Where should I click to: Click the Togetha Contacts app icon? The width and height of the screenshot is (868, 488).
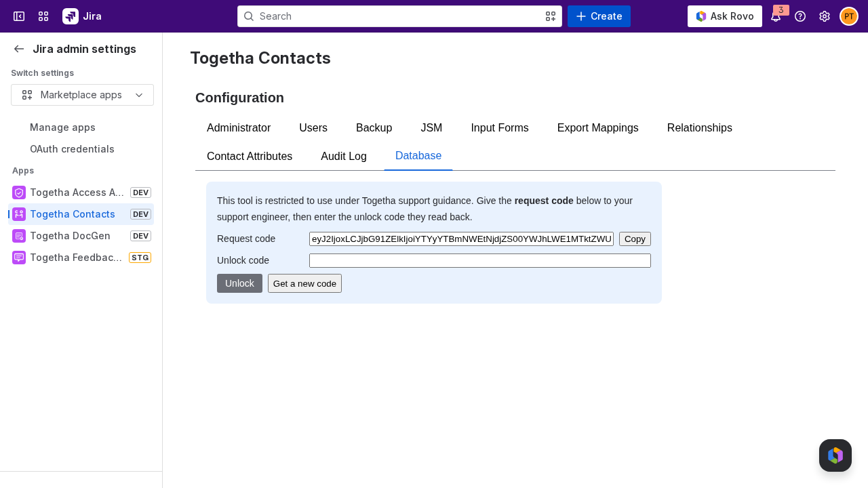pyautogui.click(x=19, y=214)
